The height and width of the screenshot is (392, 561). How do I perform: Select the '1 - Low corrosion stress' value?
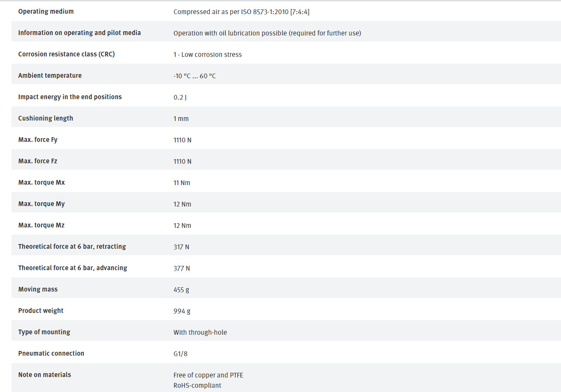(x=207, y=55)
